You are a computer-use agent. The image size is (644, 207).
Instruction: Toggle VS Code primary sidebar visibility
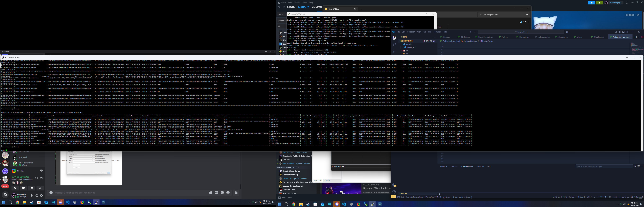[x=620, y=32]
